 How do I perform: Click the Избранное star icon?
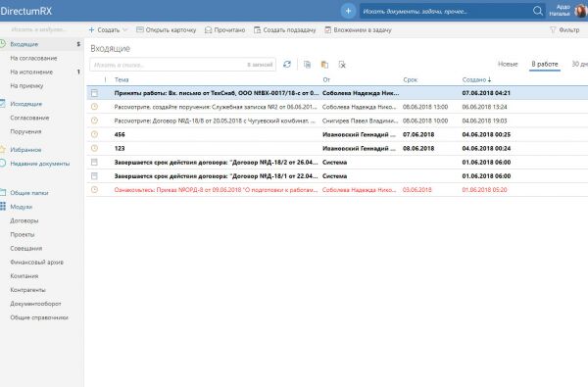coord(2,149)
